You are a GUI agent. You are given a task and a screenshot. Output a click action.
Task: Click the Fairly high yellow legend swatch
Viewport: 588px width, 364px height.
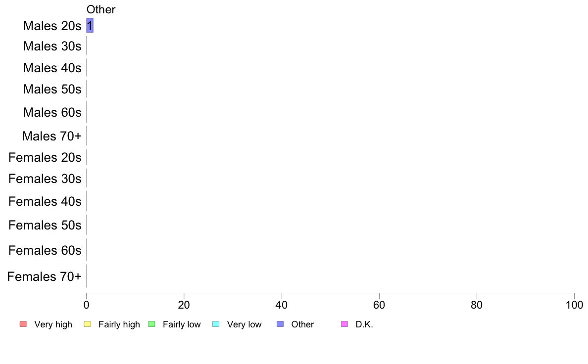[88, 324]
